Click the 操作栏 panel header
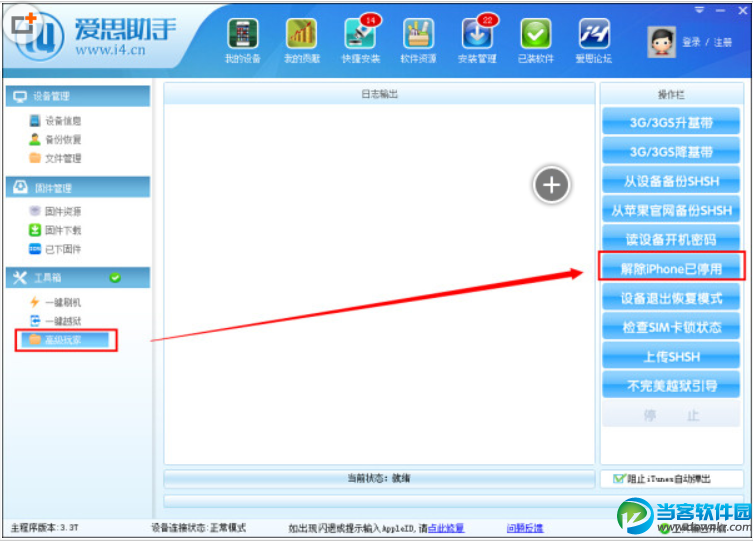 click(671, 95)
